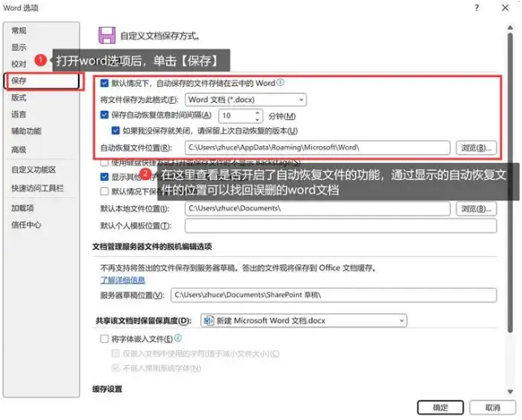Click the 取消 button

point(492,407)
